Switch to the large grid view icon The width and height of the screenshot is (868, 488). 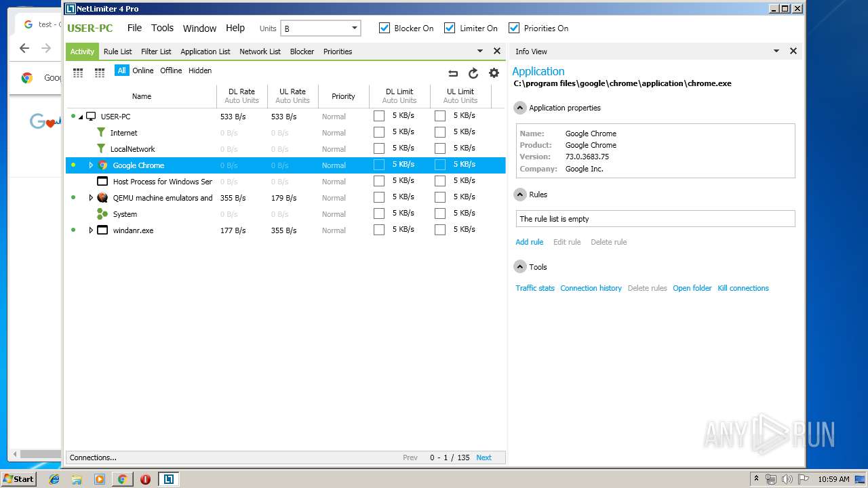point(78,73)
